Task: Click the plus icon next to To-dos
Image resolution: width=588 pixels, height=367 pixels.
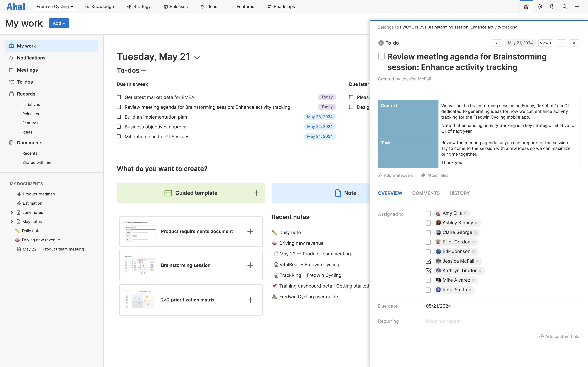Action: point(144,70)
